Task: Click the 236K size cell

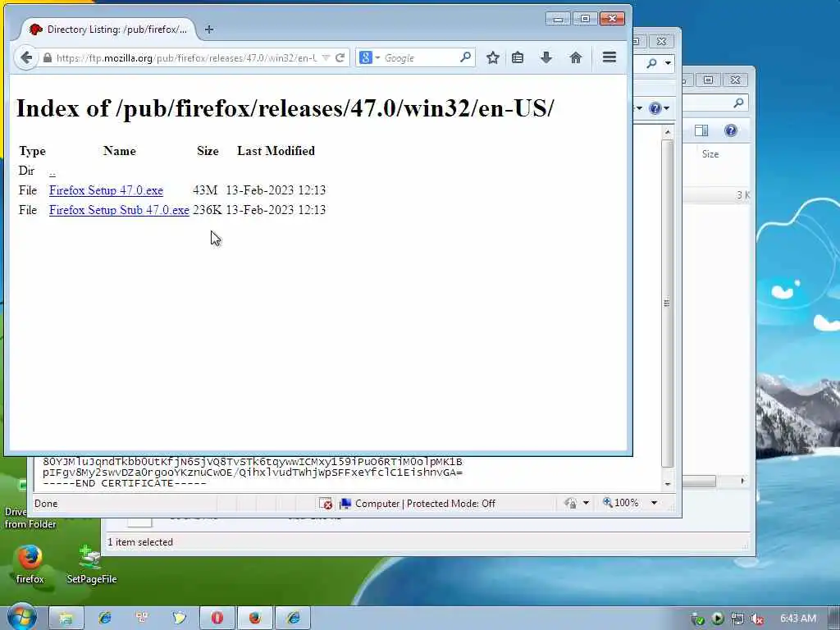Action: tap(207, 210)
